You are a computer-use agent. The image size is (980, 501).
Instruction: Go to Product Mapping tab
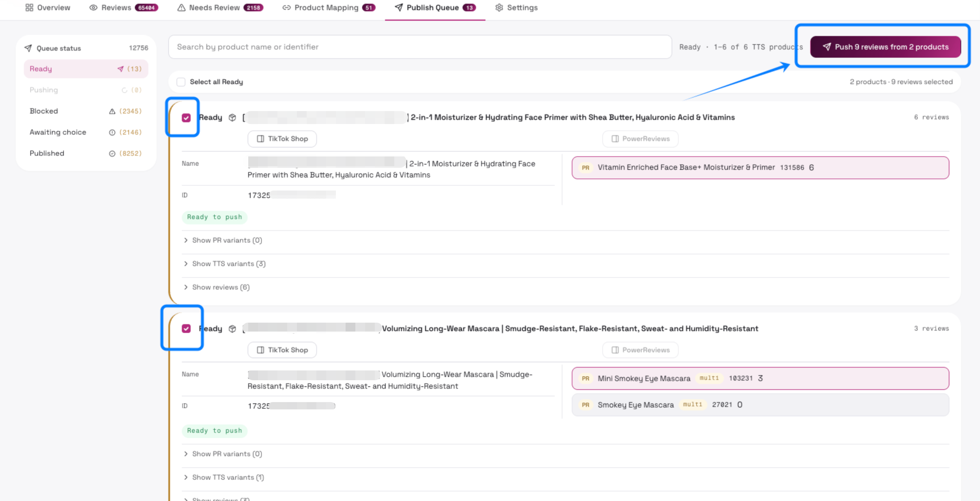[x=329, y=8]
